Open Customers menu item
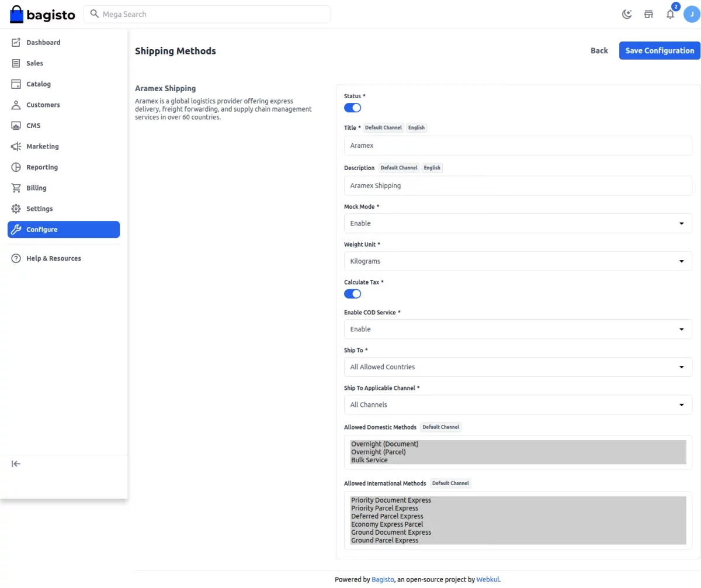The height and width of the screenshot is (588, 701). click(64, 105)
